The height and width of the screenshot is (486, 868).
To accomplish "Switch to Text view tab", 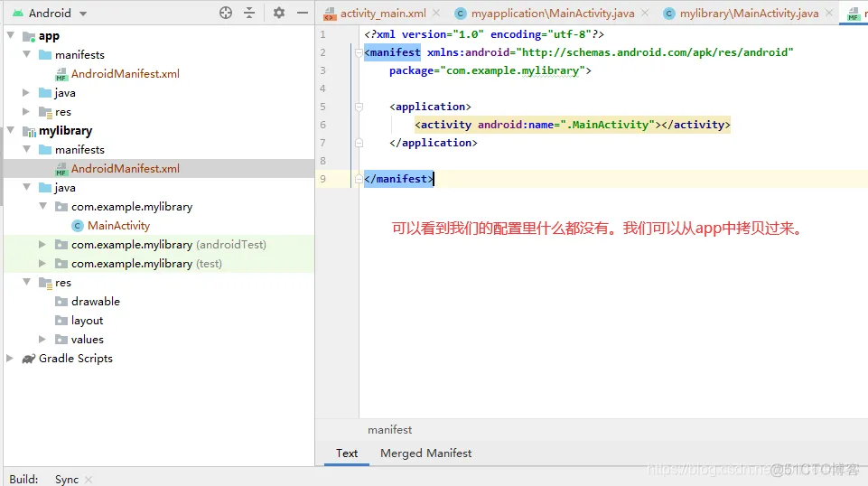I will pos(347,453).
